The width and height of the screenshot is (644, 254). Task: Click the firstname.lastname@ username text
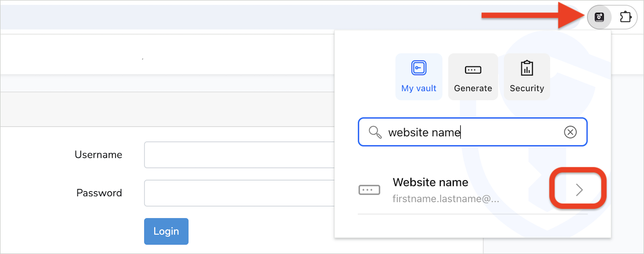pyautogui.click(x=446, y=199)
